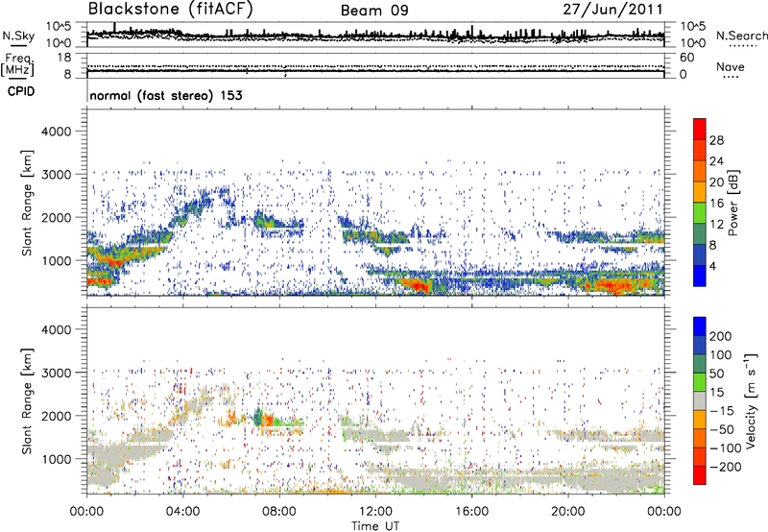Click the 4 label on power colorbar
Screen dimensions: 768x532
pos(714,267)
